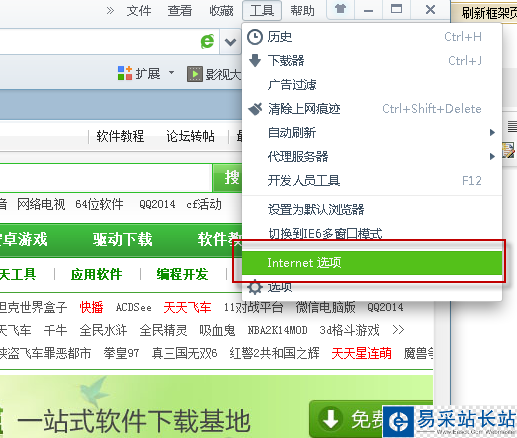Click the clock icon beside 历史
Viewport: 517px width, 438px height.
(x=255, y=37)
